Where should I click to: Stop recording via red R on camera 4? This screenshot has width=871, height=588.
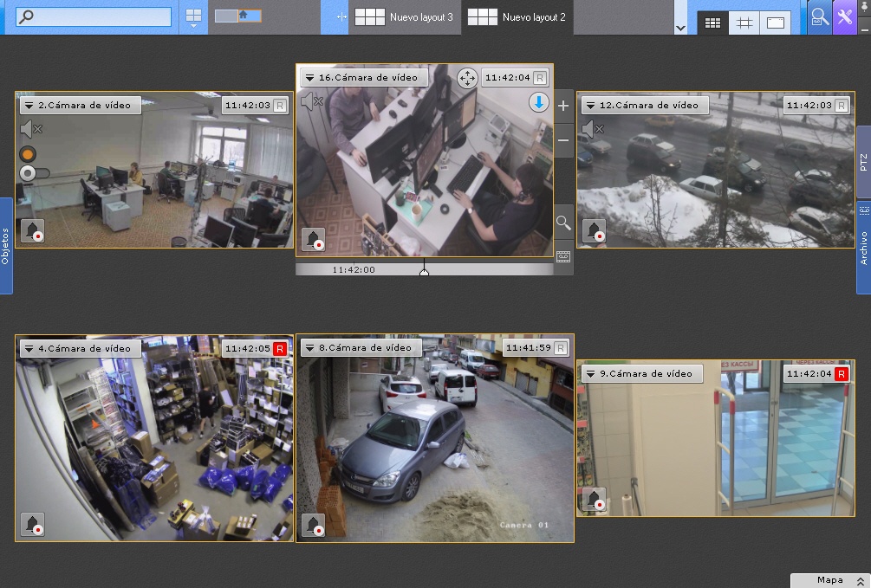[x=280, y=349]
